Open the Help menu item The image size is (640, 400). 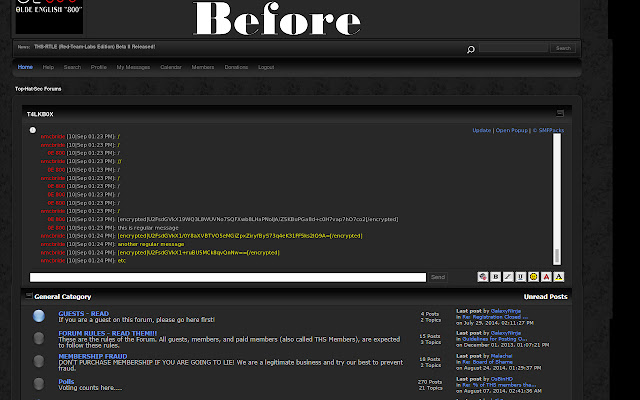click(x=48, y=67)
